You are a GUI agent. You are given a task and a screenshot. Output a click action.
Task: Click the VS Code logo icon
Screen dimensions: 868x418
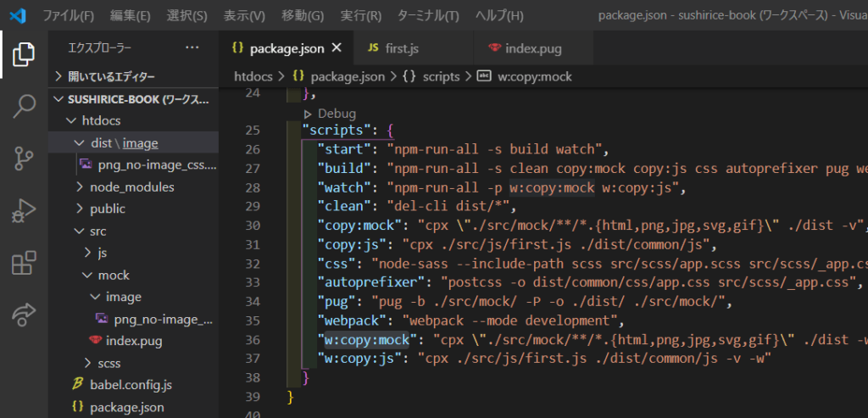18,15
